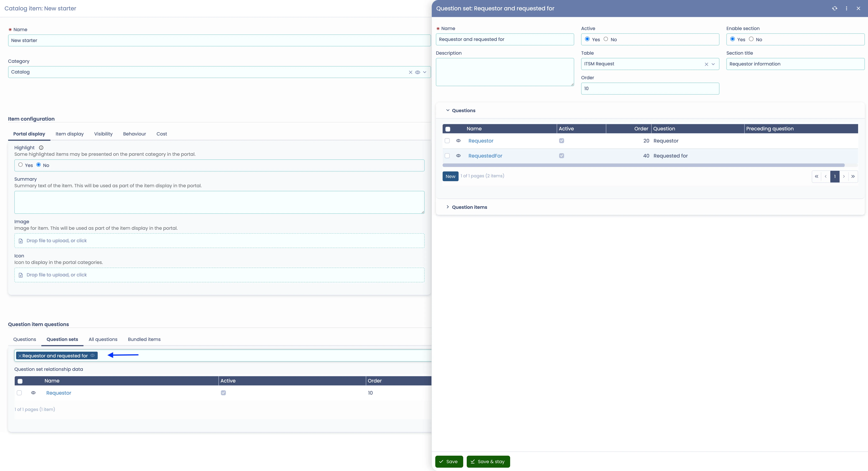This screenshot has width=868, height=471.
Task: Open the Cost tab
Action: [162, 134]
